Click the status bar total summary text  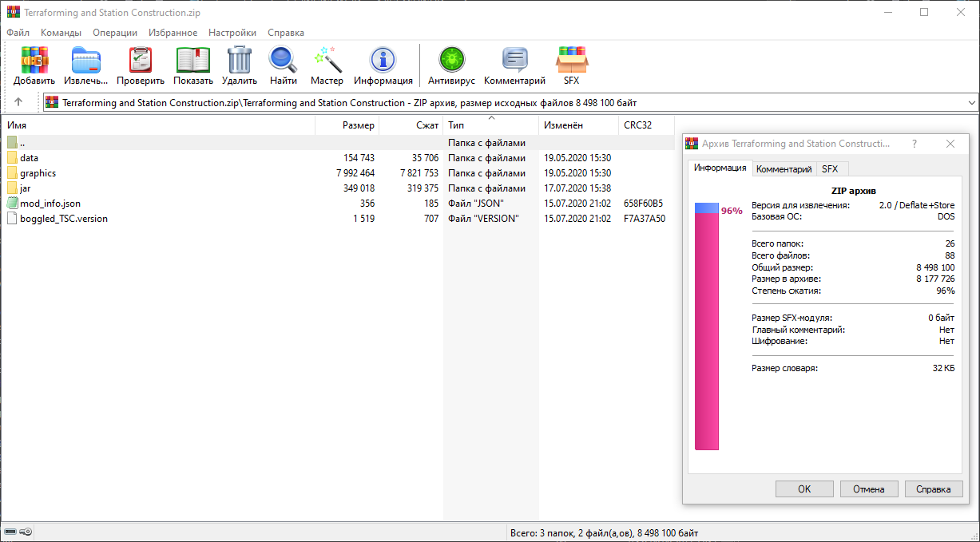tap(605, 532)
